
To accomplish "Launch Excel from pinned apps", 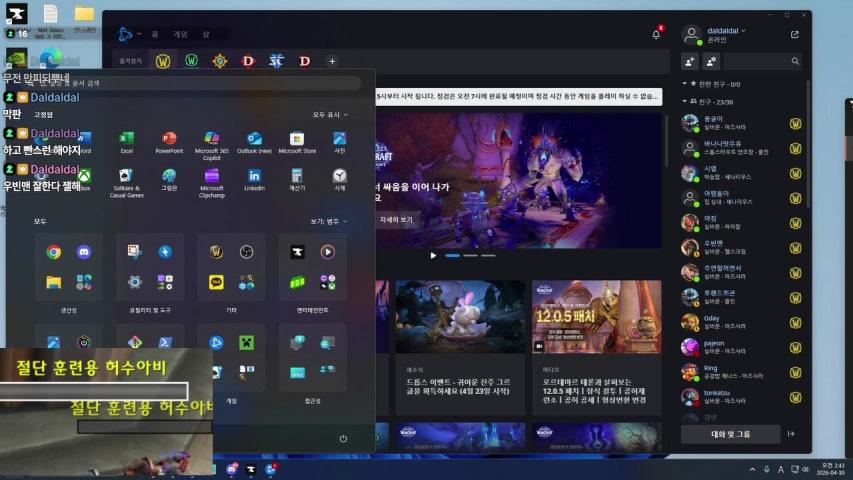I will coord(126,139).
